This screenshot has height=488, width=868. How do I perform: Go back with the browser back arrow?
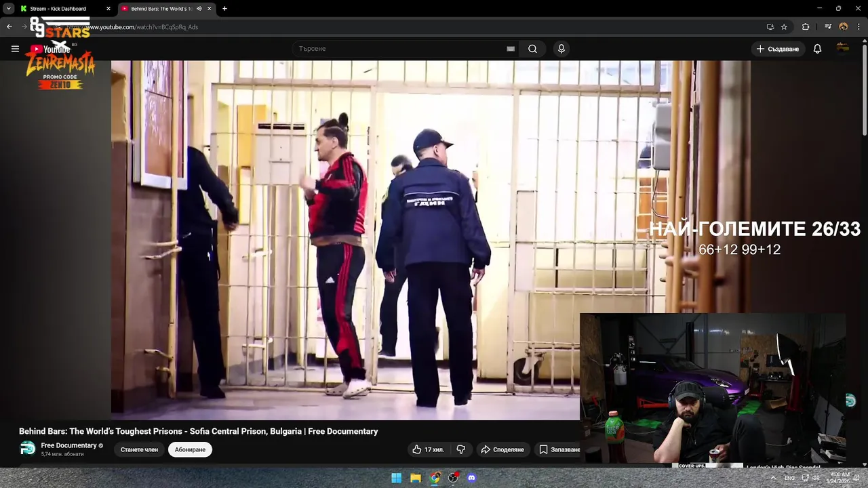click(9, 27)
